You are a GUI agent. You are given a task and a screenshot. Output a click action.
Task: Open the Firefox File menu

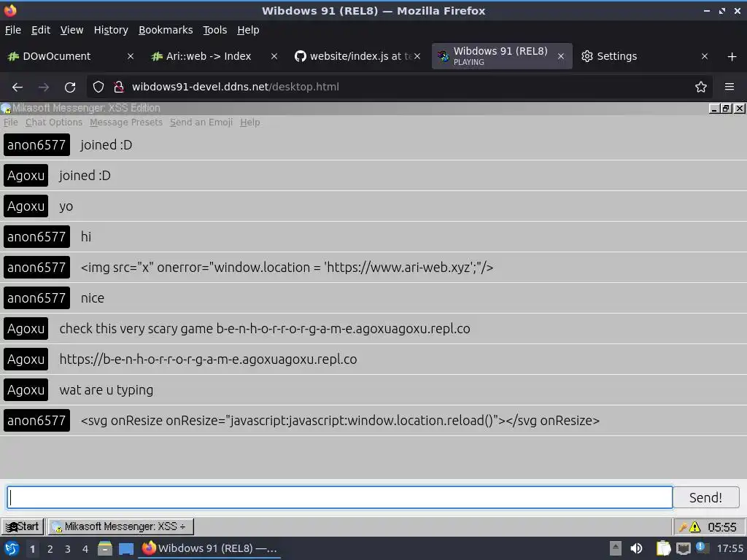click(13, 30)
